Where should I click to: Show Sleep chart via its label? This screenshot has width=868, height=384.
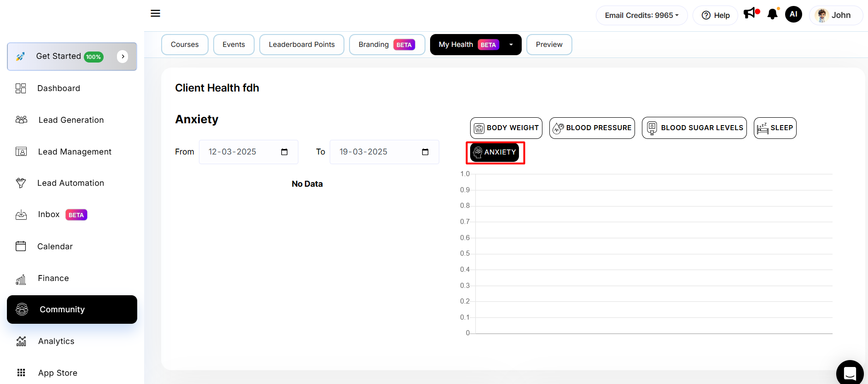781,128
